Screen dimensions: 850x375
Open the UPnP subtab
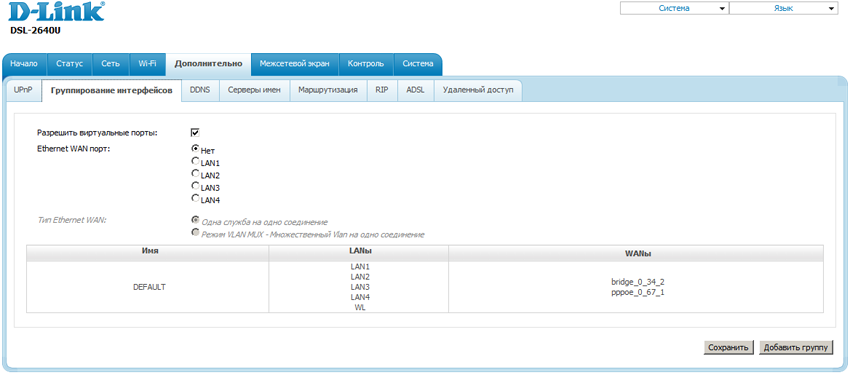click(23, 90)
